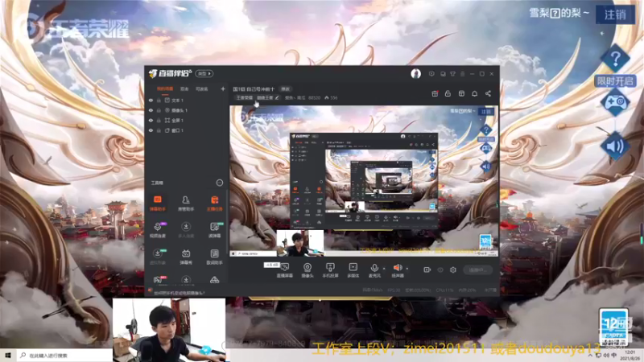Open help with the question mark diamond in game
The width and height of the screenshot is (644, 362).
click(x=615, y=59)
